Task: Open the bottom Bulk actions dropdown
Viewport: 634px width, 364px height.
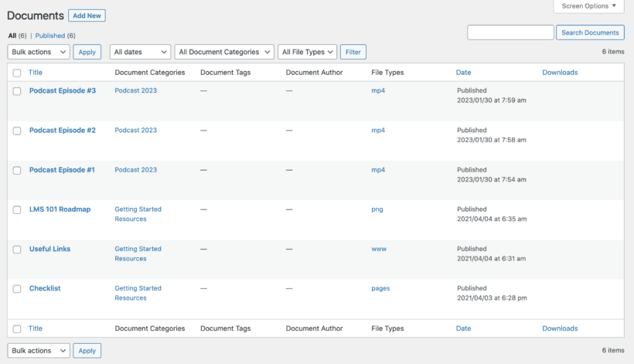Action: click(x=39, y=350)
